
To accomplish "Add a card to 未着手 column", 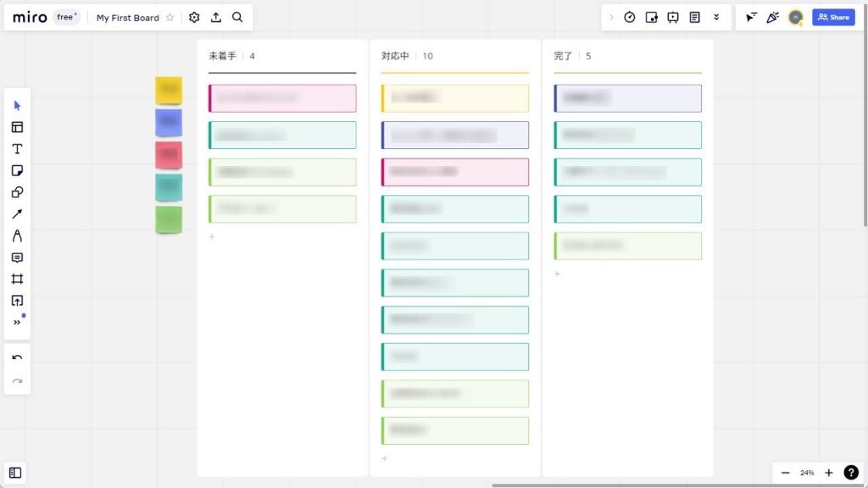I will coord(212,237).
